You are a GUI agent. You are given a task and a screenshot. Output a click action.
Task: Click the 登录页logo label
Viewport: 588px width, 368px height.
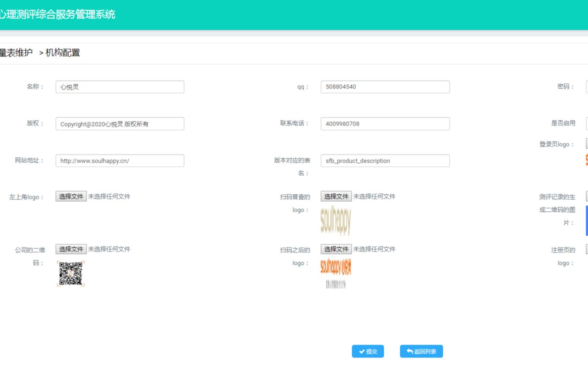tap(557, 144)
